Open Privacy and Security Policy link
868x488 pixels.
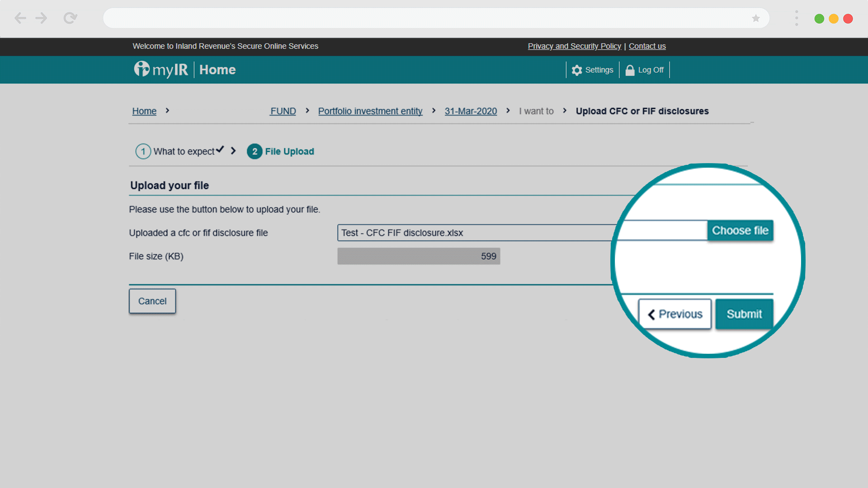click(x=574, y=46)
